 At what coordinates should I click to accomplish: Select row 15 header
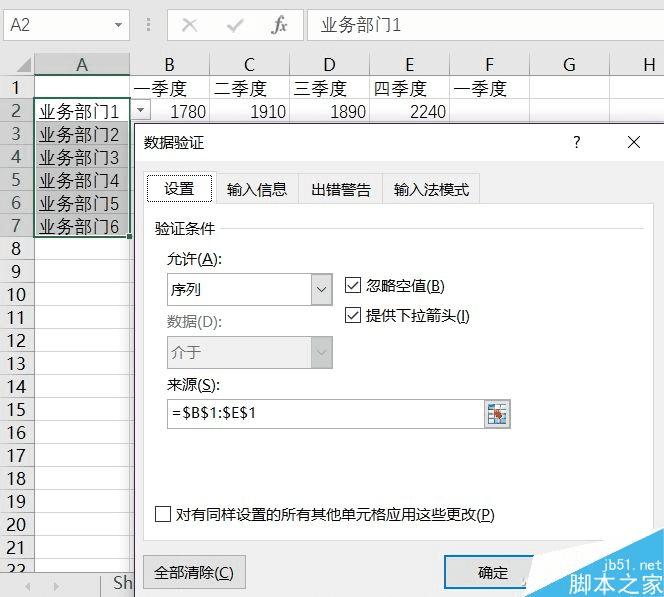(x=16, y=409)
